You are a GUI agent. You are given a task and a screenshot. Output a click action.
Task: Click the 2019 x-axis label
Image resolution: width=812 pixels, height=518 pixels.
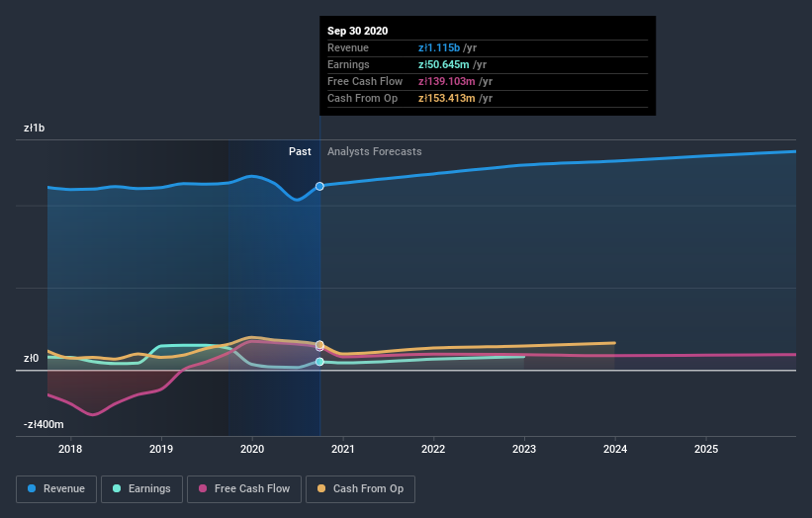pos(161,449)
